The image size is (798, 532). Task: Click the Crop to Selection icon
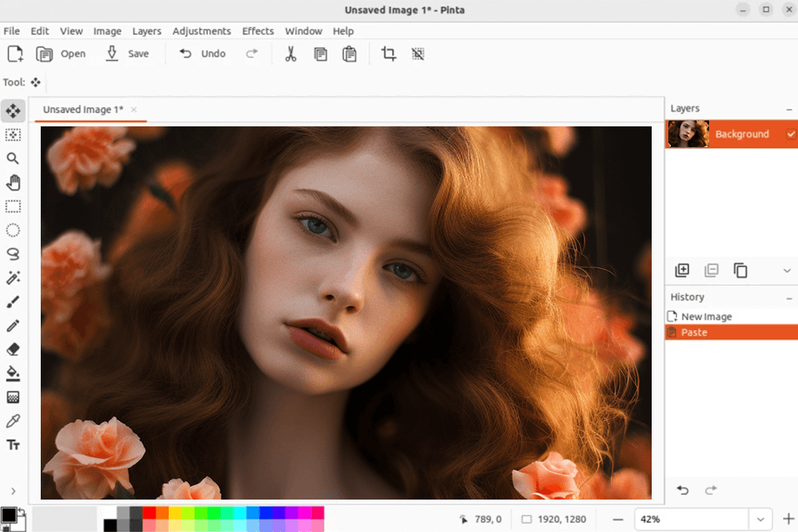click(x=389, y=54)
